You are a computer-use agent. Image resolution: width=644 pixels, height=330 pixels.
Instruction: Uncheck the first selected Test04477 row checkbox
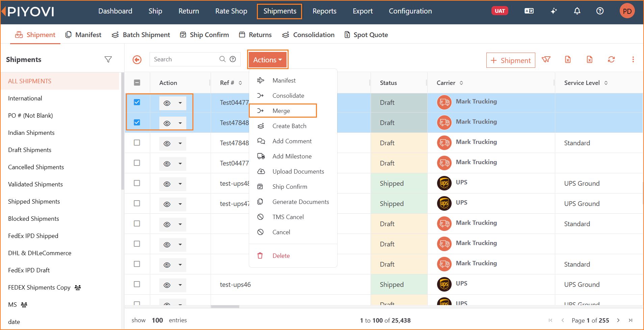(x=137, y=102)
